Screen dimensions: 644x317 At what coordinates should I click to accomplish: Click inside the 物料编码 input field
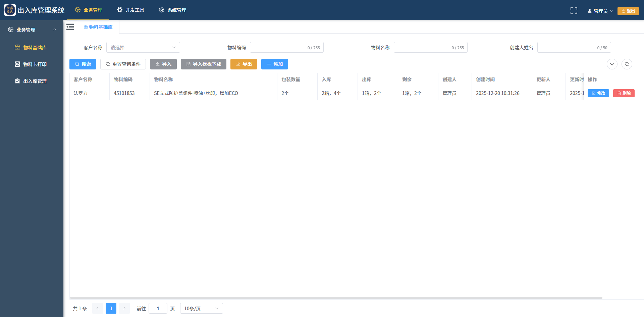pyautogui.click(x=287, y=47)
